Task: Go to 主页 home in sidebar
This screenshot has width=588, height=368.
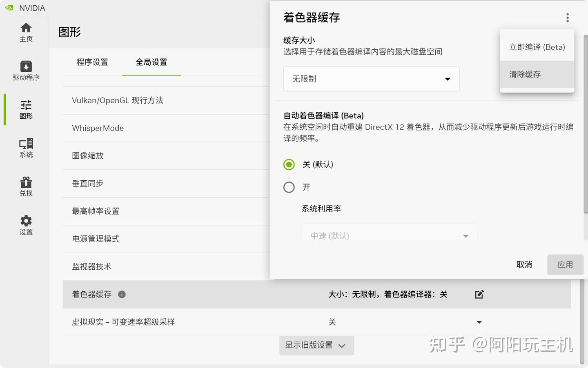Action: pyautogui.click(x=26, y=32)
